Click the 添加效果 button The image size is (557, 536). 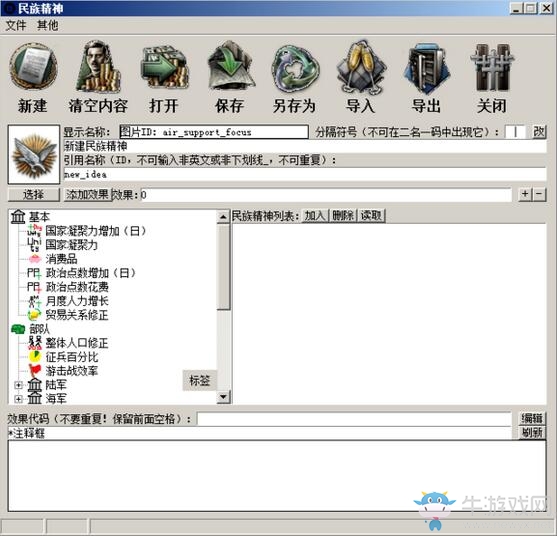click(x=87, y=195)
